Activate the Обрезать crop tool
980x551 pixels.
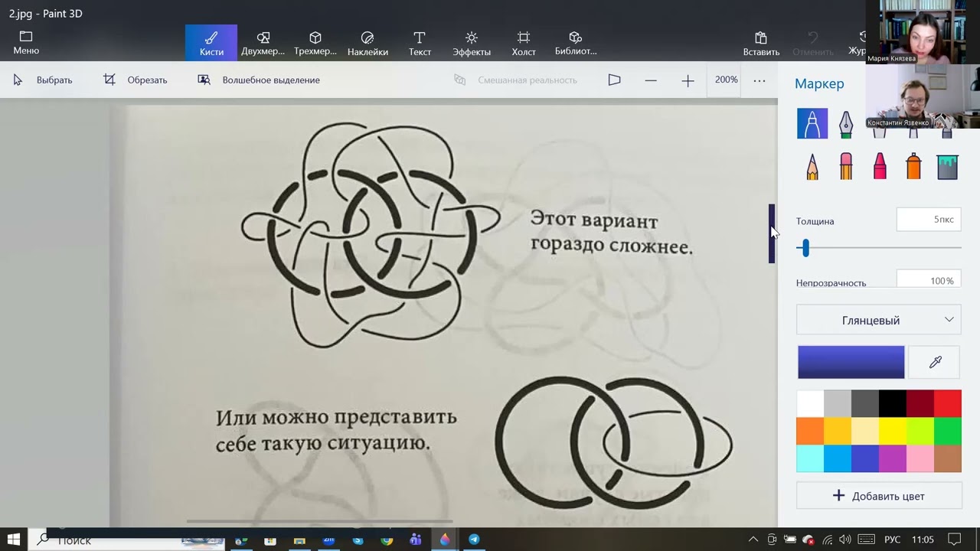tap(136, 80)
